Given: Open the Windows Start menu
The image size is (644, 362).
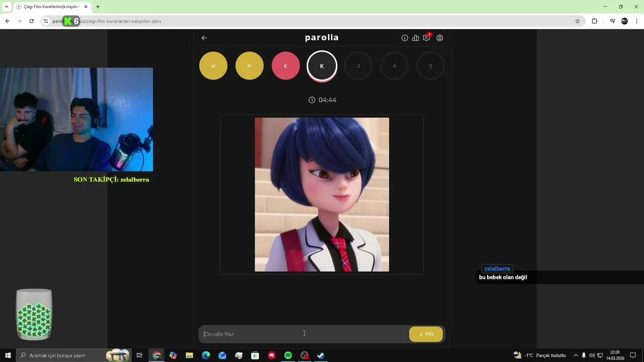Looking at the screenshot, I should coord(8,355).
